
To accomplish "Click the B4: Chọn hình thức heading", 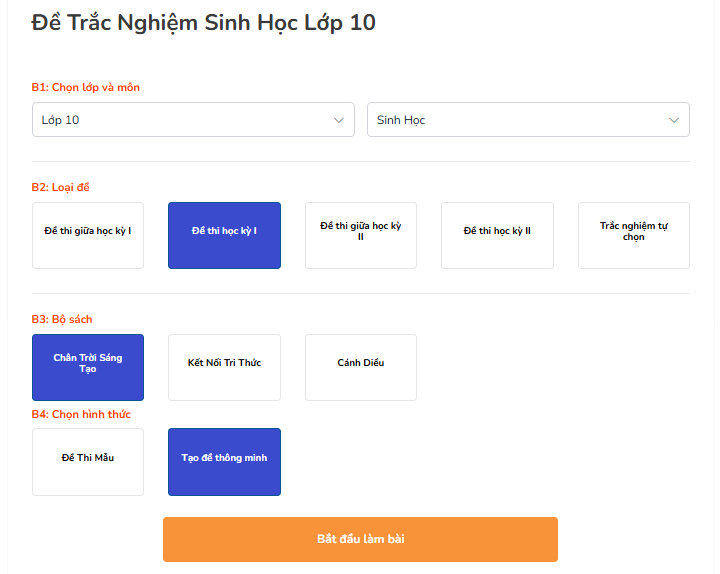I will pyautogui.click(x=81, y=414).
